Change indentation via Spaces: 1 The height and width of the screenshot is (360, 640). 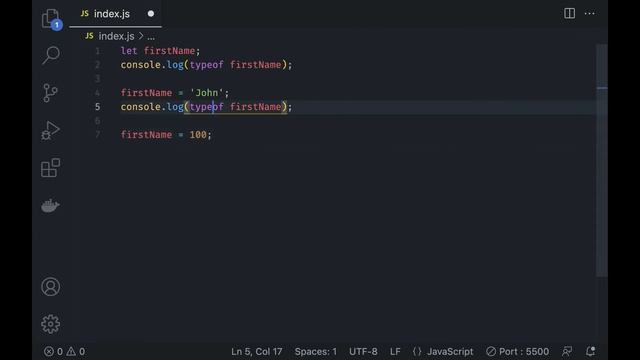click(x=316, y=351)
